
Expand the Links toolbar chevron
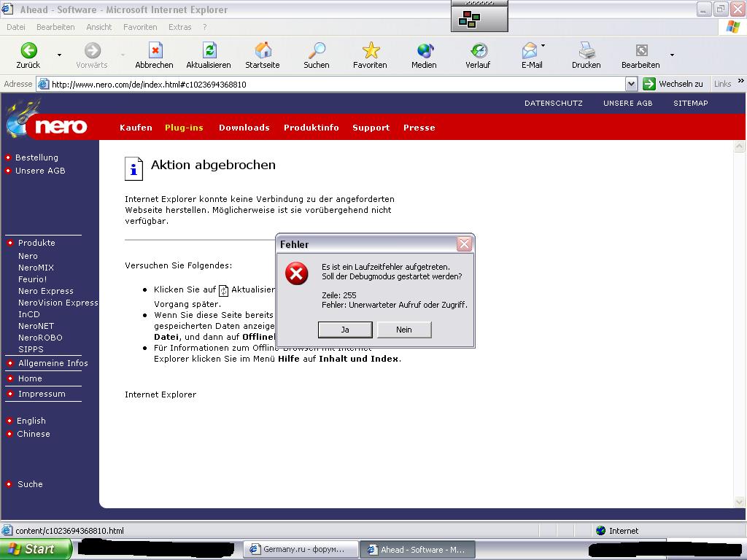741,81
